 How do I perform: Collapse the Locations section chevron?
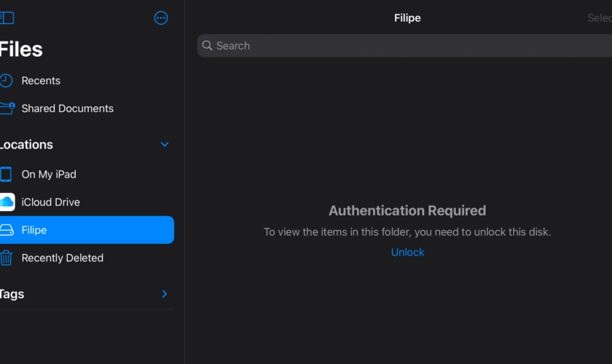(x=165, y=145)
